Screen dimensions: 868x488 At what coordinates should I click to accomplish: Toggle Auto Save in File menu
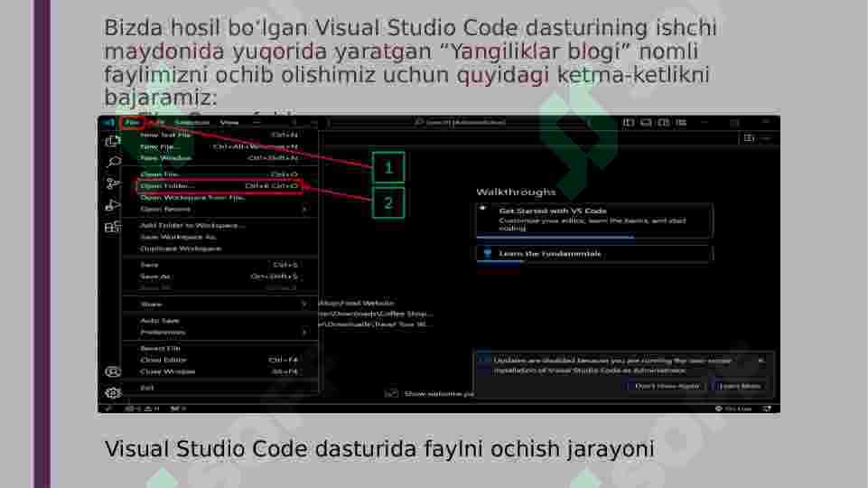pos(219,321)
